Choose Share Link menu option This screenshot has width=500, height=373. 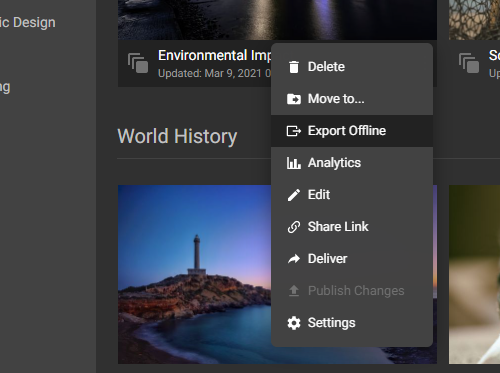coord(352,227)
